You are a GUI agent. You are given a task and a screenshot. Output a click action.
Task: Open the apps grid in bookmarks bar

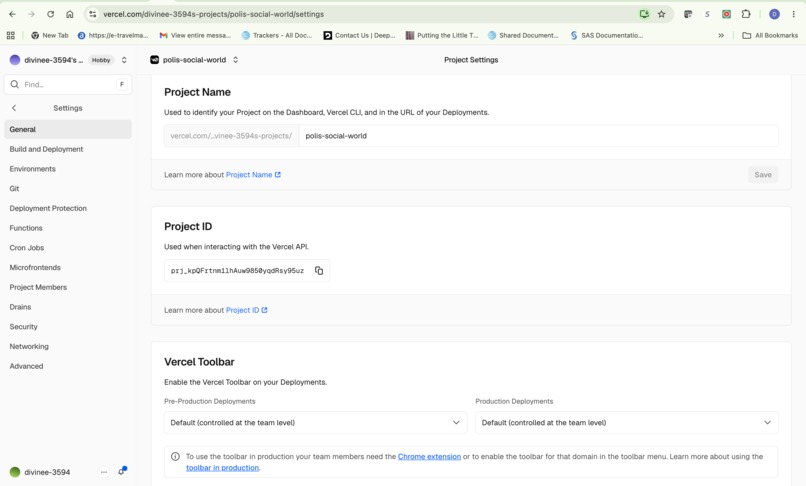[x=10, y=35]
